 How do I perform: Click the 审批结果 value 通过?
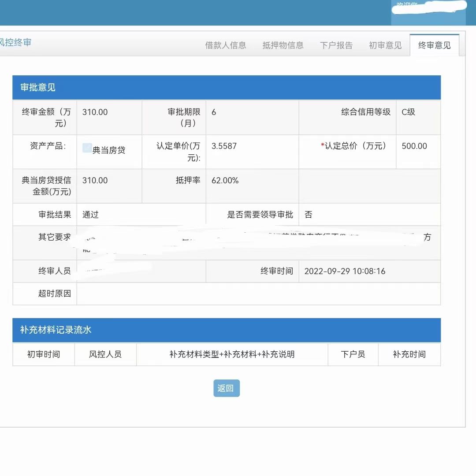(90, 215)
